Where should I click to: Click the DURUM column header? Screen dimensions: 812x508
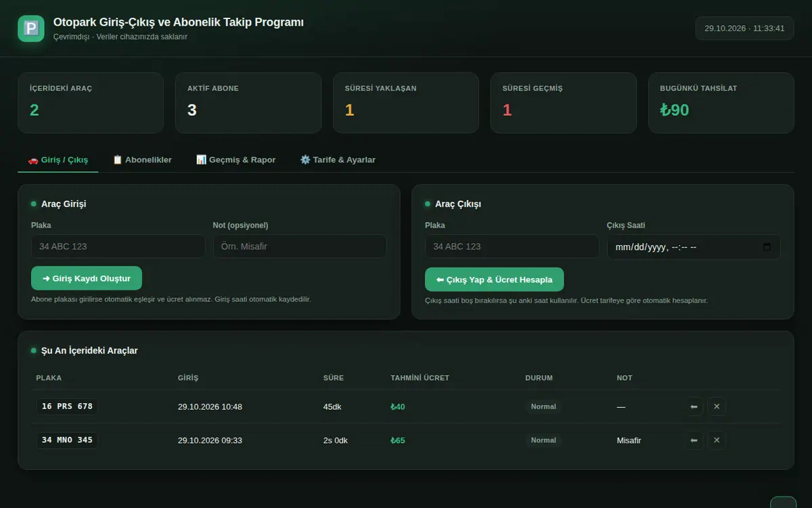click(539, 378)
